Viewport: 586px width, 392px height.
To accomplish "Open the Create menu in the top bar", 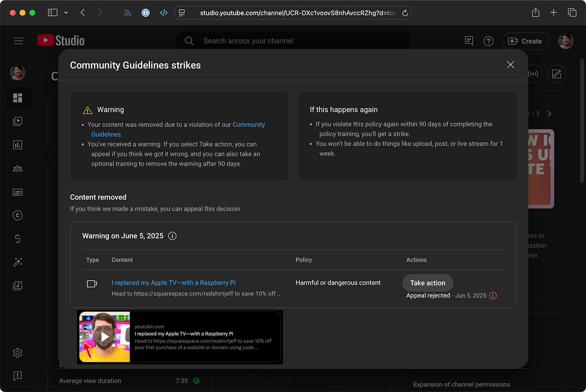I will click(526, 41).
